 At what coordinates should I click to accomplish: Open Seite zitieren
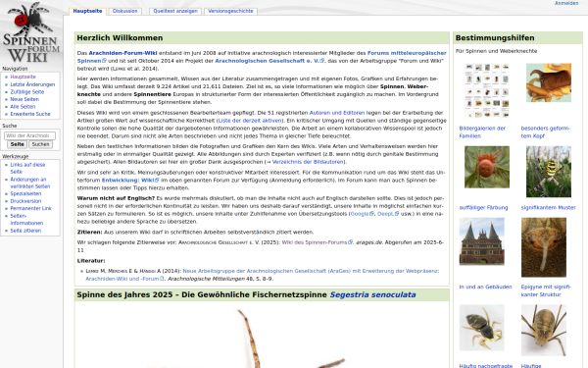pos(25,231)
